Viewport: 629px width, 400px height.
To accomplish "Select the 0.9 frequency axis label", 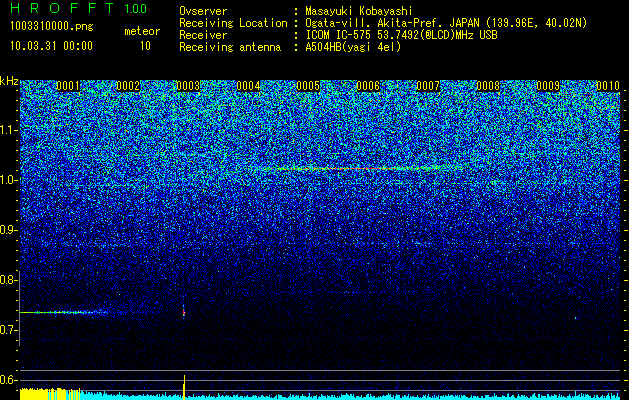I will 8,230.
